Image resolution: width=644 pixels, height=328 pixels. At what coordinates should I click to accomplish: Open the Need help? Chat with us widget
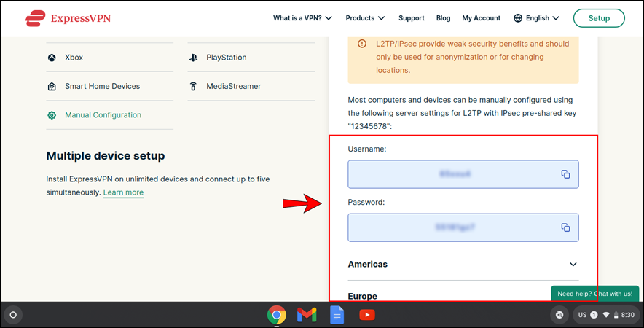coord(594,294)
